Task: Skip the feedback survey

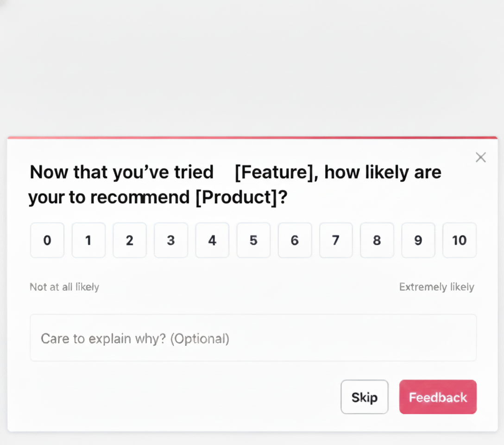Action: pyautogui.click(x=365, y=397)
